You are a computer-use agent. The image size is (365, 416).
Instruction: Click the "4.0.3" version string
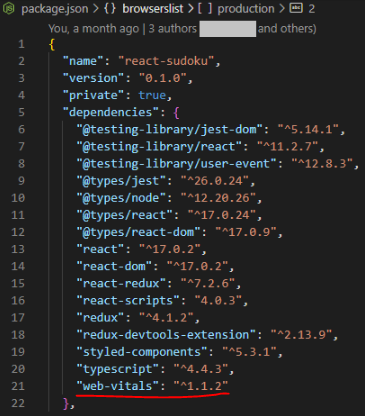click(x=218, y=300)
